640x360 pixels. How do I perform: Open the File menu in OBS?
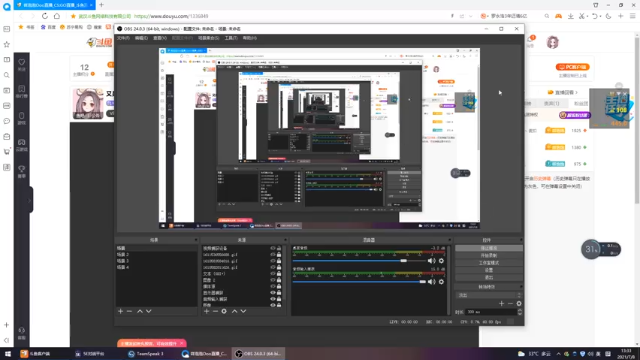(x=123, y=38)
